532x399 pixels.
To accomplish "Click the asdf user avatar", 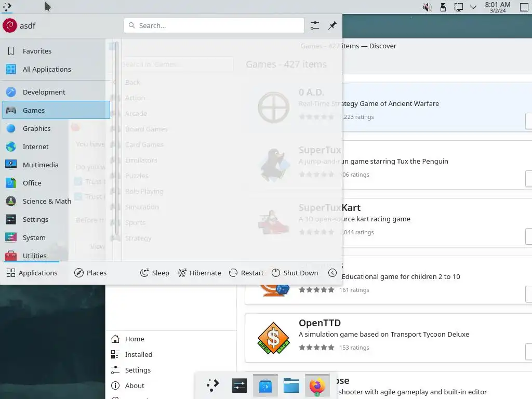I will pos(10,25).
